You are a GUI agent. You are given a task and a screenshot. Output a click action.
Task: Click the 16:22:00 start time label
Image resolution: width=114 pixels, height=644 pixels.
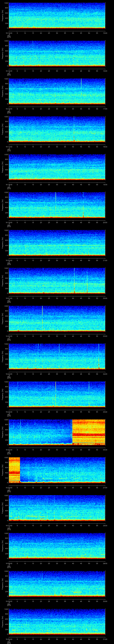tap(9, 336)
